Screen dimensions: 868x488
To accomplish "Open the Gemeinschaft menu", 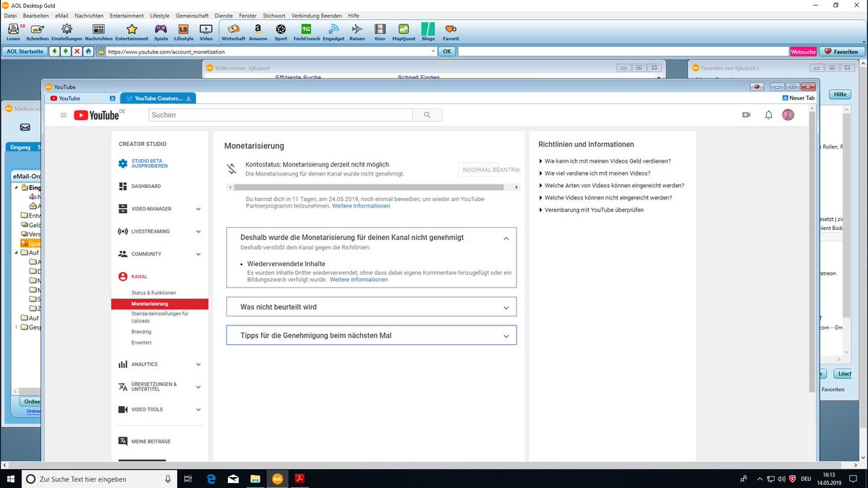I will coord(192,15).
